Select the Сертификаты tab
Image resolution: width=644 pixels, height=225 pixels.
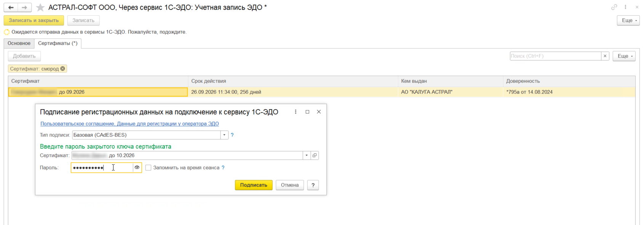click(x=58, y=43)
